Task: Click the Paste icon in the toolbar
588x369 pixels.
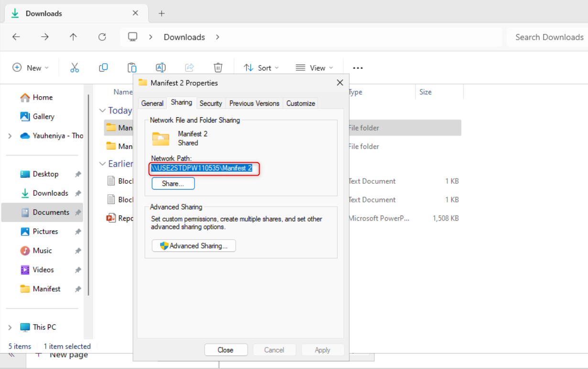Action: click(131, 67)
